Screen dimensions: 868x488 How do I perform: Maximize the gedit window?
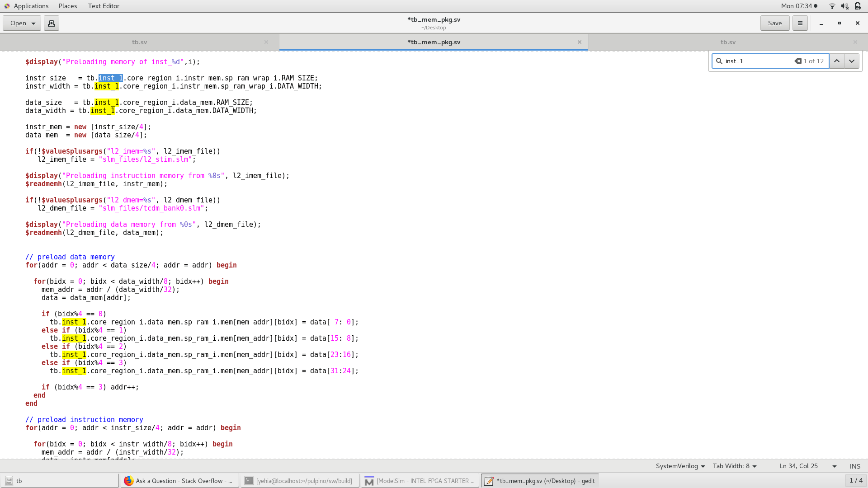point(840,23)
